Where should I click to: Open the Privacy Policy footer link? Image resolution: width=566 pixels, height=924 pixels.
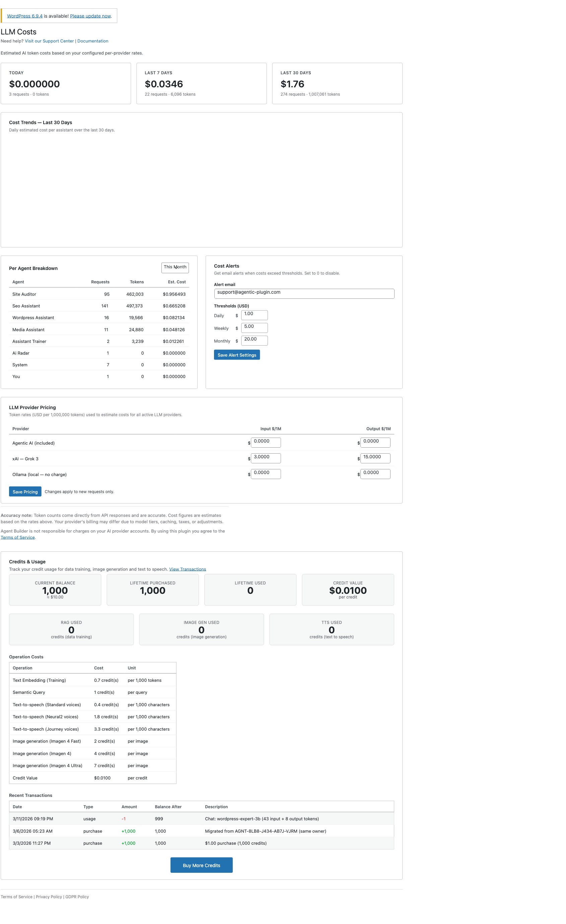(49, 897)
